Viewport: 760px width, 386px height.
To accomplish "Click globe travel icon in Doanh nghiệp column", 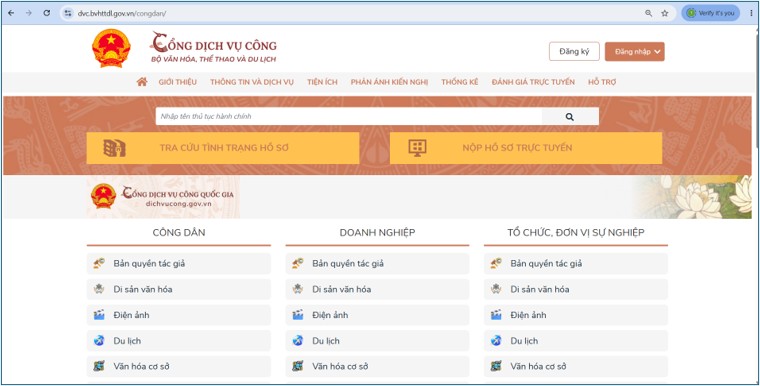I will [298, 341].
